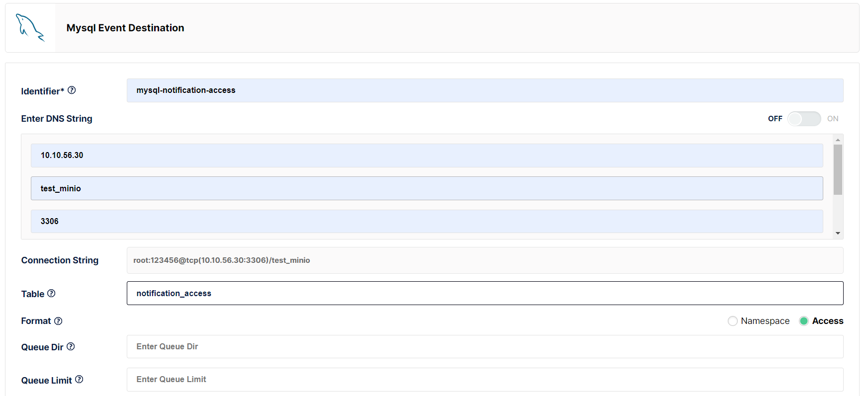Select the Access format option

804,321
